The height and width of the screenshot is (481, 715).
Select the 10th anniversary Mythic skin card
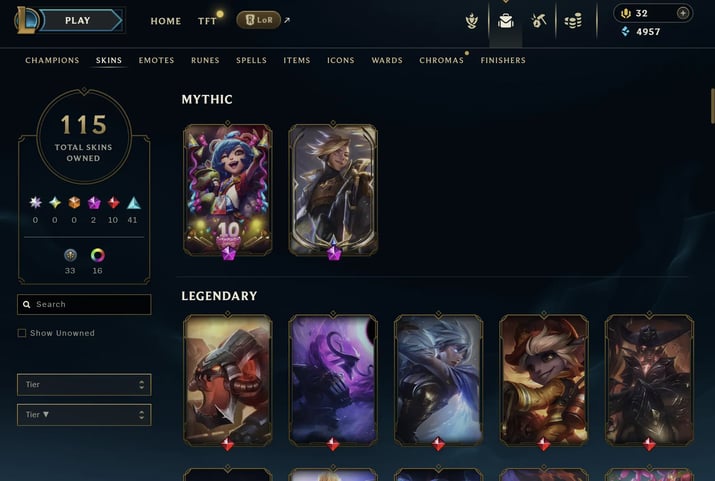[x=228, y=190]
